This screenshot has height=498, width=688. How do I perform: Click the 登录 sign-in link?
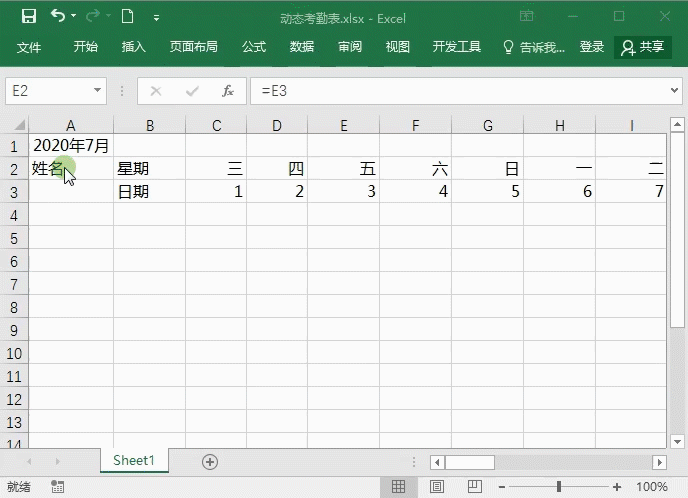point(592,47)
